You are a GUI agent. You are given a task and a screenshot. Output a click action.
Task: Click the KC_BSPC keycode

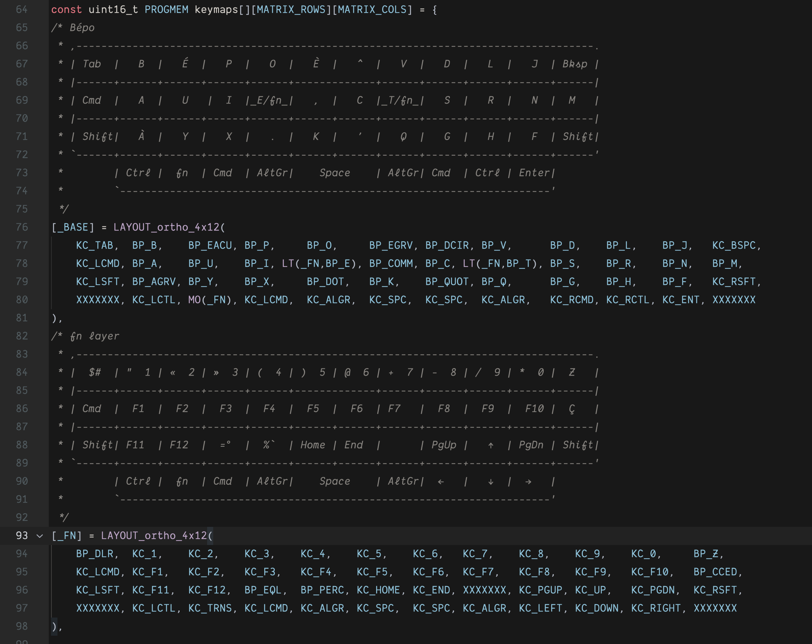[x=733, y=245]
